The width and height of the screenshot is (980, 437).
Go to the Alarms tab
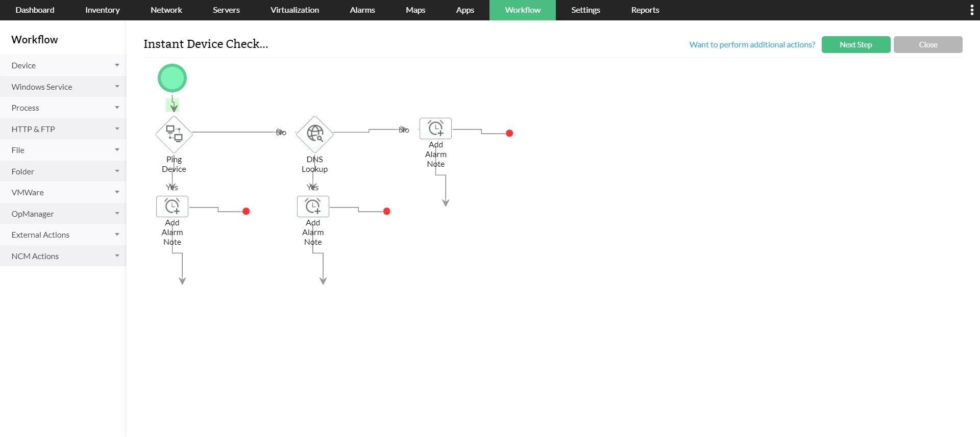[x=362, y=10]
